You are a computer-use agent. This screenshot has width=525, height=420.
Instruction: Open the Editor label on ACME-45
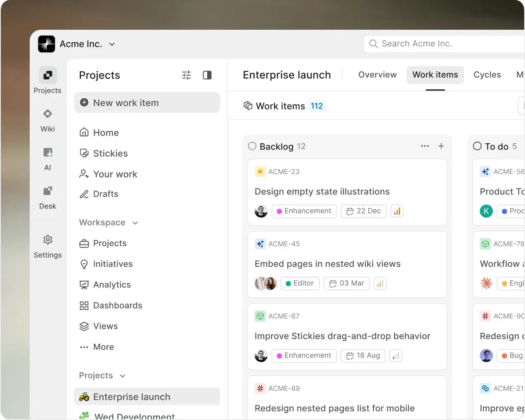(x=300, y=283)
